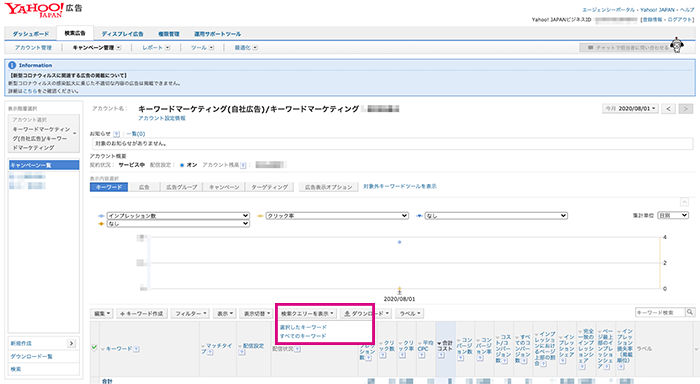The height and width of the screenshot is (384, 700).
Task: Click help icon next to お知らせ
Action: 116,134
